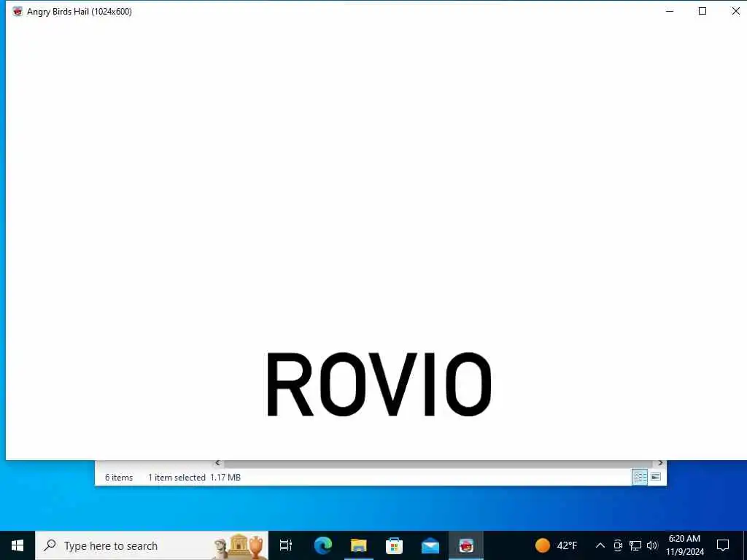Open the Windows Start menu
This screenshot has height=560, width=747.
18,545
